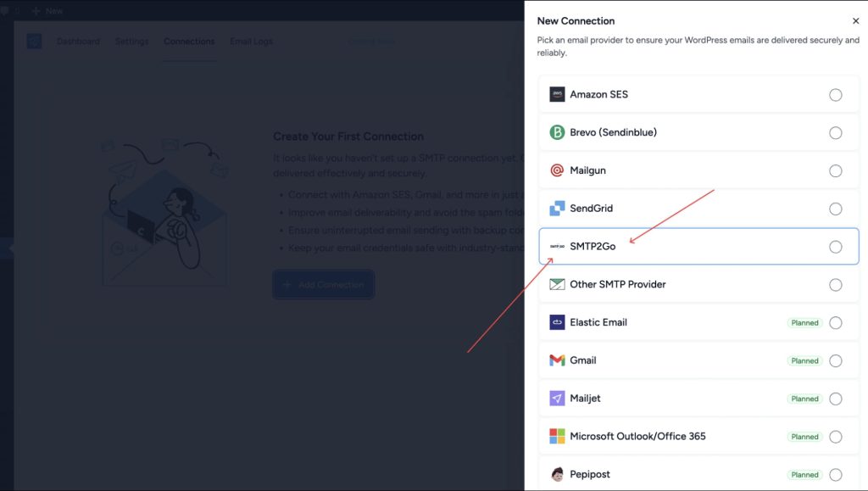Open the Dashboard tab
Viewport: 868px width, 491px height.
click(78, 41)
